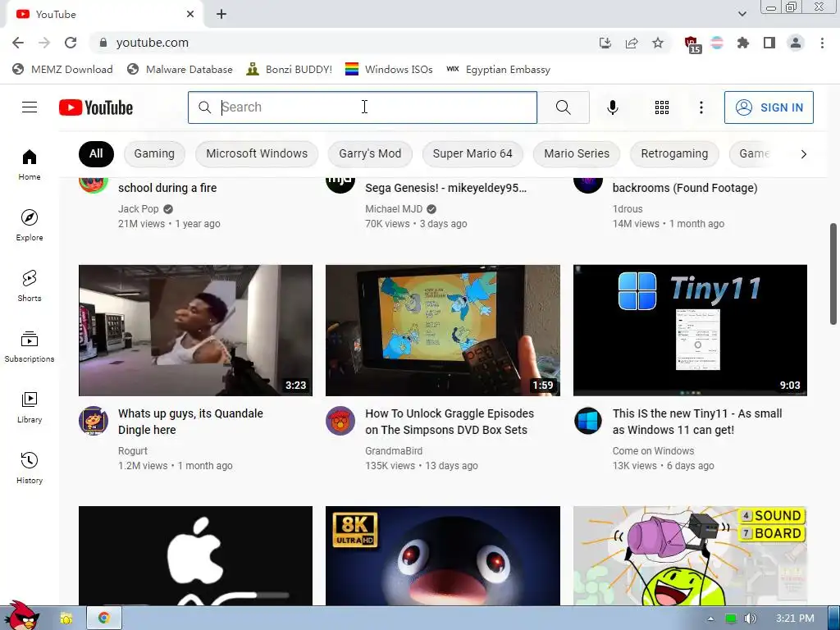Click the share page icon in address bar
The height and width of the screenshot is (630, 840).
coord(632,43)
